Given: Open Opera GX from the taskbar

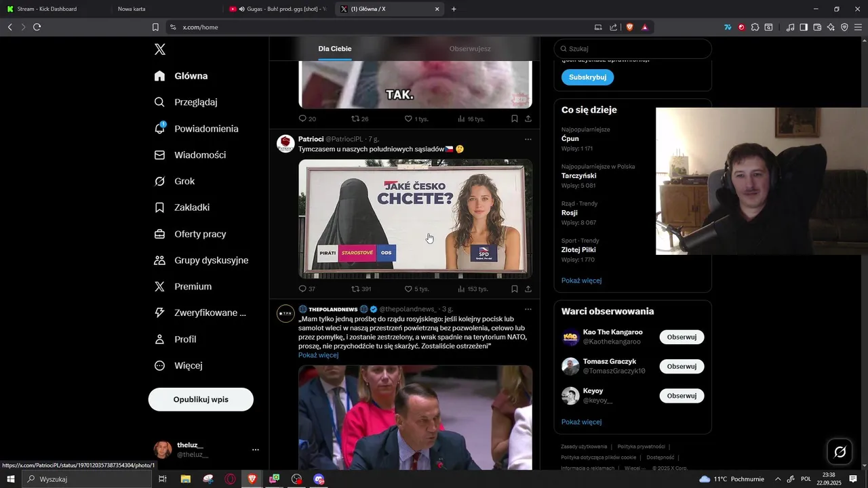Looking at the screenshot, I should point(231,479).
